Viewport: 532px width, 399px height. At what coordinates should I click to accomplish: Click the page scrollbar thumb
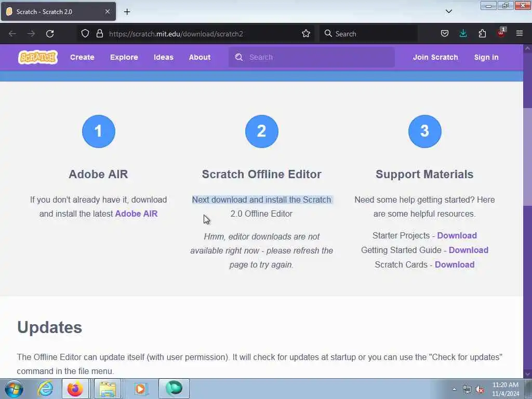click(x=527, y=157)
